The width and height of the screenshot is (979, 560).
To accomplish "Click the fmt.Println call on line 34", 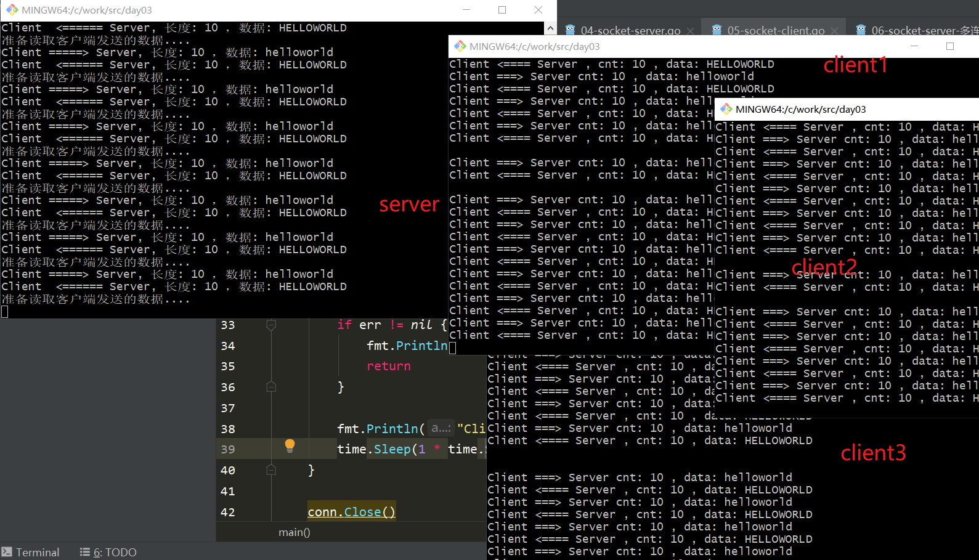I will point(407,346).
